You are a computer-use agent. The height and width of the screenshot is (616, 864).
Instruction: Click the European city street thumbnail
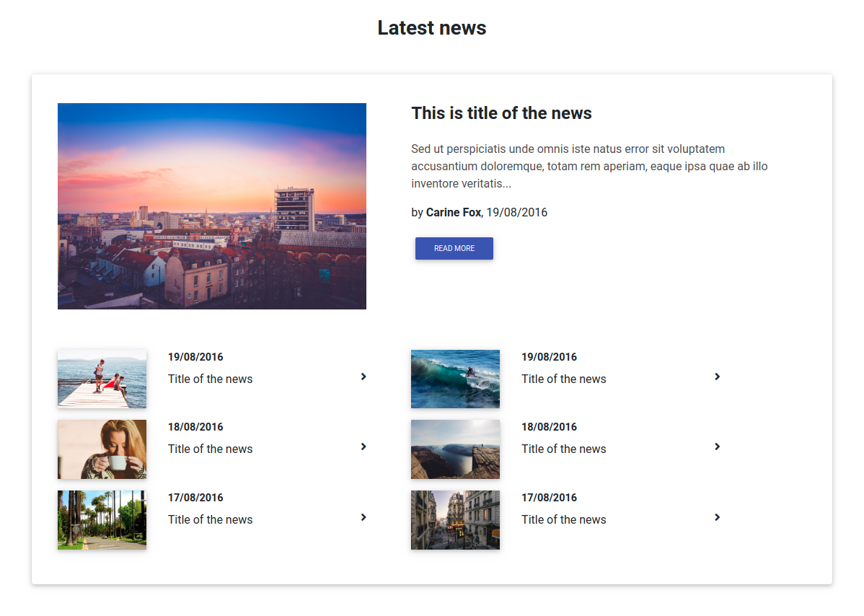click(x=455, y=519)
